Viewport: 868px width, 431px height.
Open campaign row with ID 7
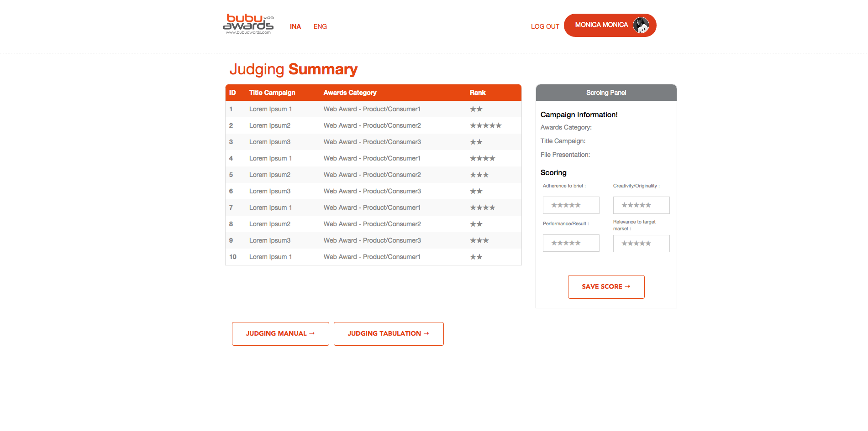point(270,208)
